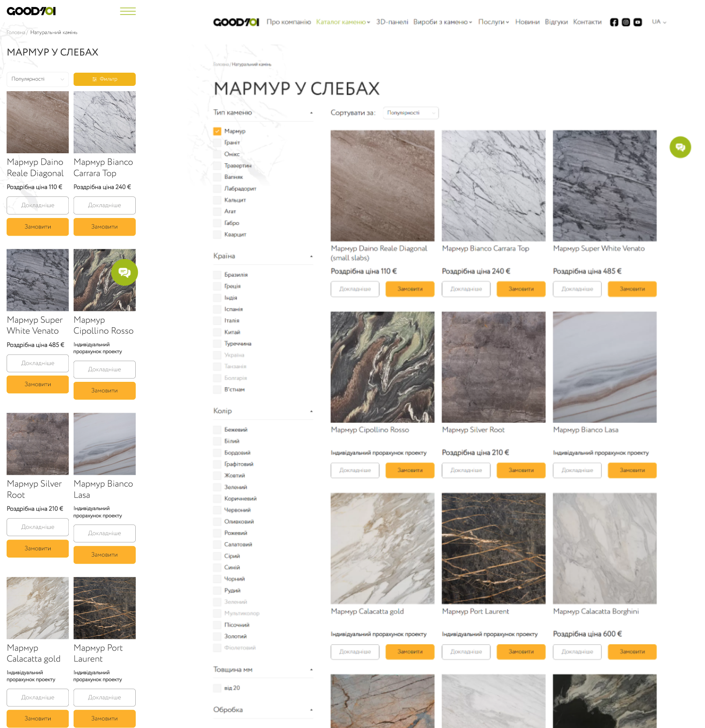Open the desktop Сортувати за dropdown
The width and height of the screenshot is (705, 728).
click(411, 113)
